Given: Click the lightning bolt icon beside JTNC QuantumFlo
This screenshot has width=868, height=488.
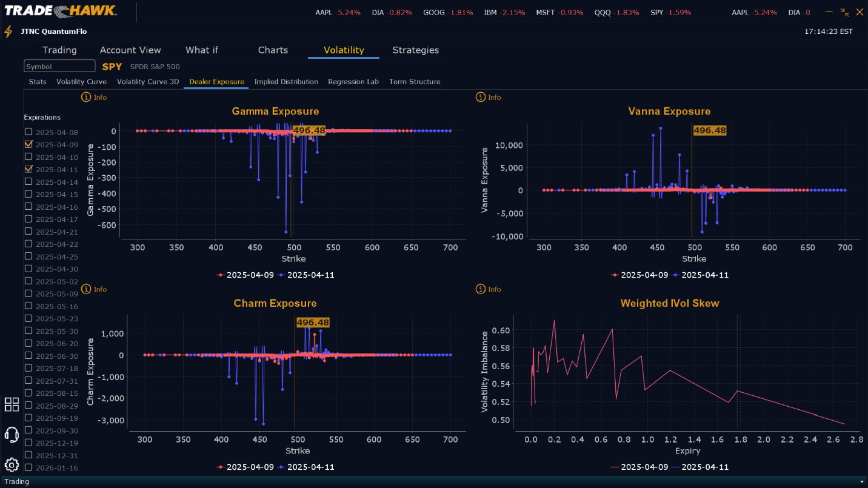Looking at the screenshot, I should (x=8, y=31).
